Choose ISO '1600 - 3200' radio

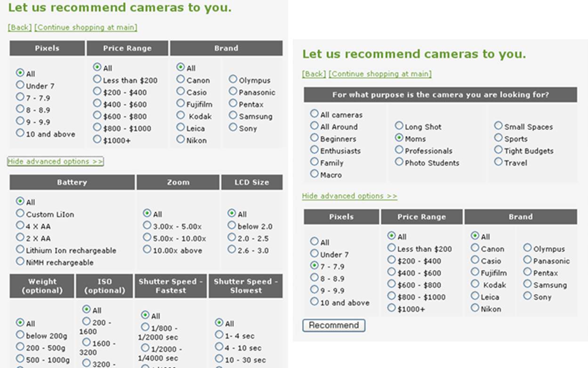[x=86, y=342]
